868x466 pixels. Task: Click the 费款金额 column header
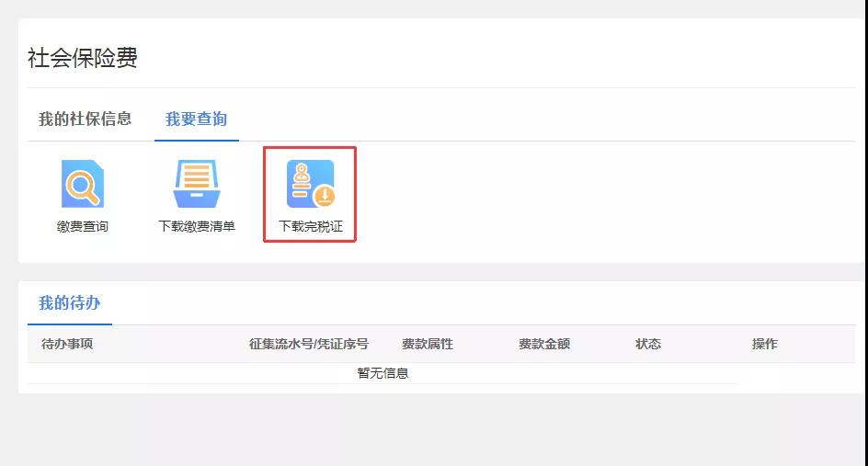544,344
